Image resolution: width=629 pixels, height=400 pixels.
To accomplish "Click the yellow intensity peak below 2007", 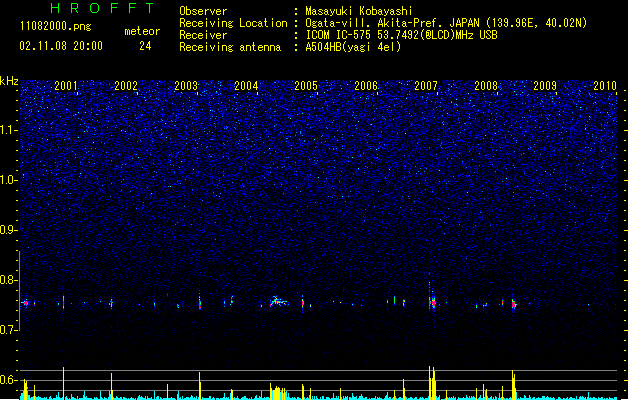I will click(432, 382).
